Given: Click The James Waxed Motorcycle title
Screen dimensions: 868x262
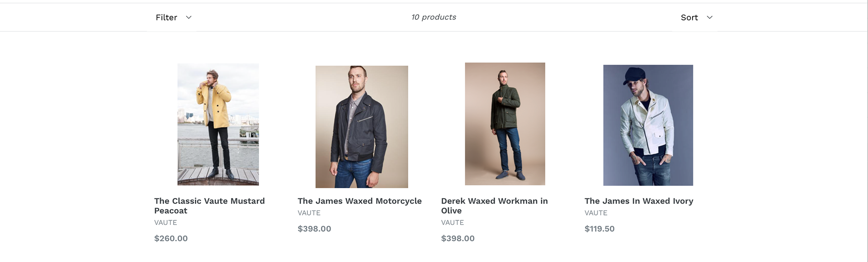Looking at the screenshot, I should coord(359,201).
